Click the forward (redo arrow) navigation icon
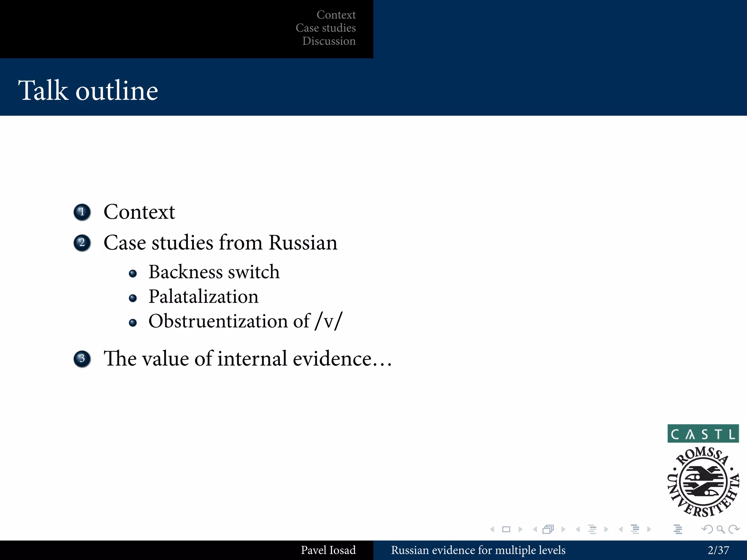The image size is (747, 560). pyautogui.click(x=734, y=529)
